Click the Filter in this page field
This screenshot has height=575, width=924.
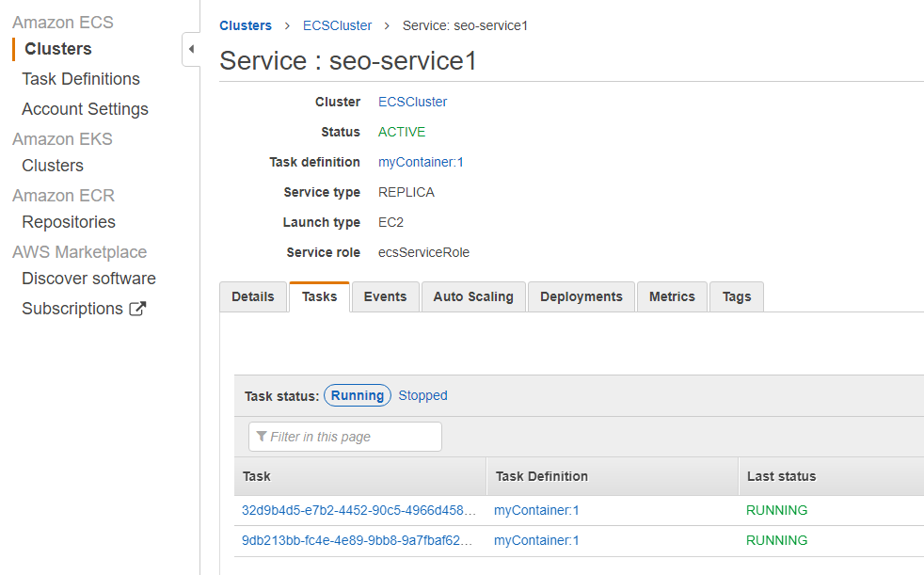[345, 437]
